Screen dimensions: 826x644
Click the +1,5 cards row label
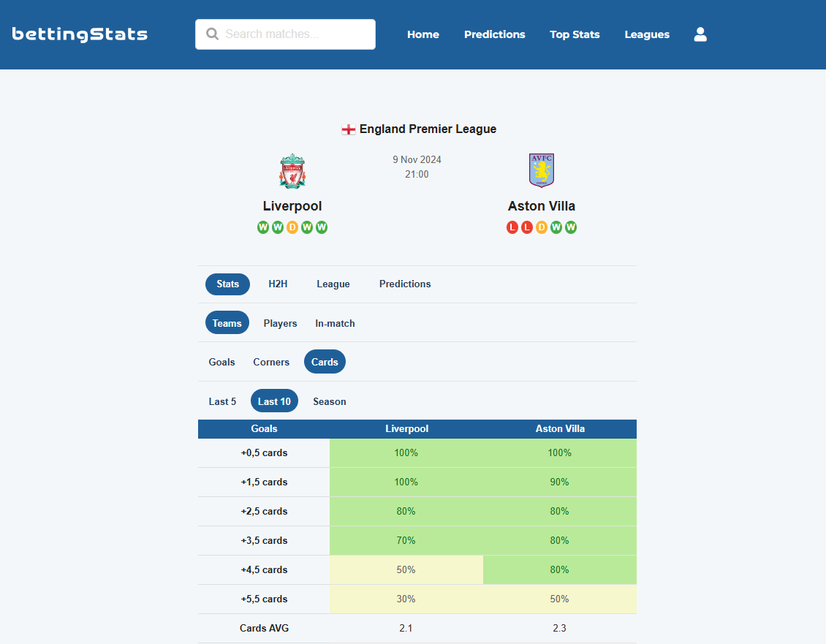pos(264,482)
